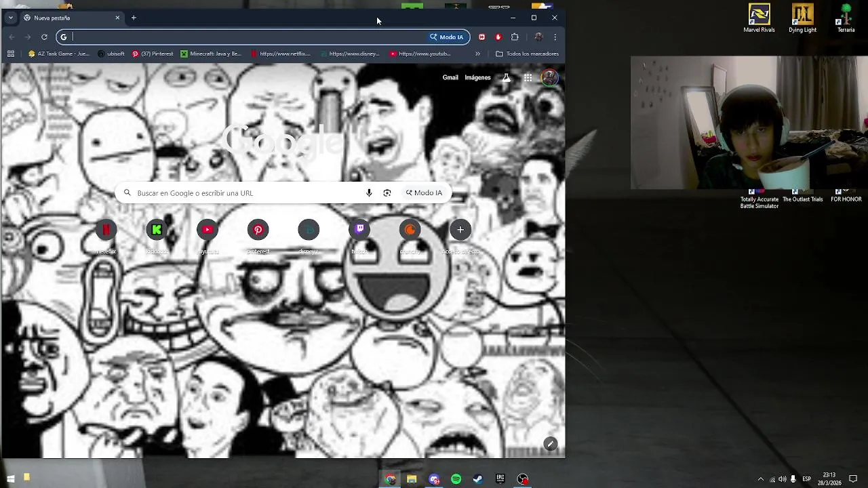
Task: Switch ESP keyboard language
Action: coord(806,479)
